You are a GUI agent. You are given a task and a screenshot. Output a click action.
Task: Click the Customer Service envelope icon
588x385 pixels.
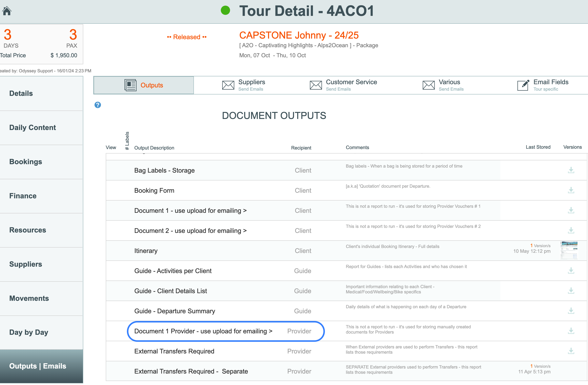[316, 85]
